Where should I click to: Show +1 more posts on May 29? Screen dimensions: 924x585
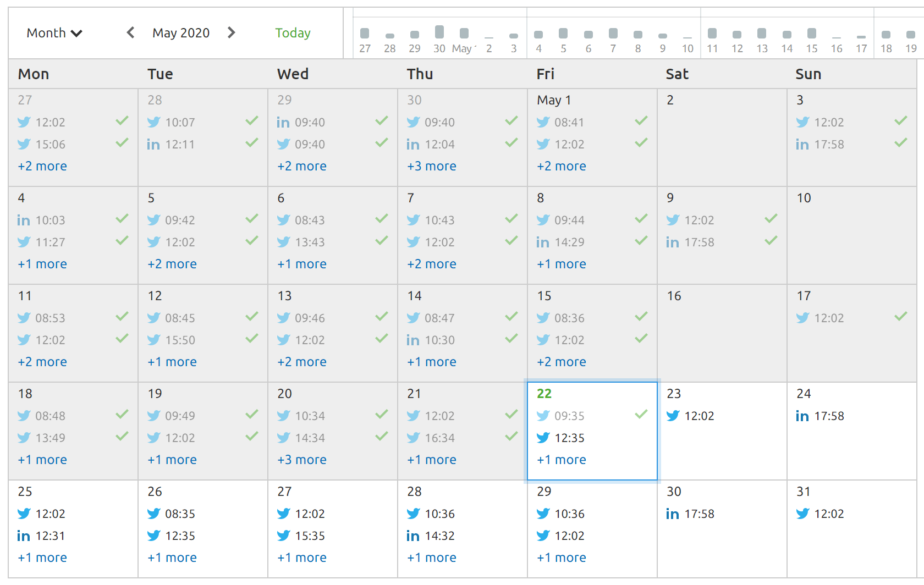pyautogui.click(x=562, y=558)
